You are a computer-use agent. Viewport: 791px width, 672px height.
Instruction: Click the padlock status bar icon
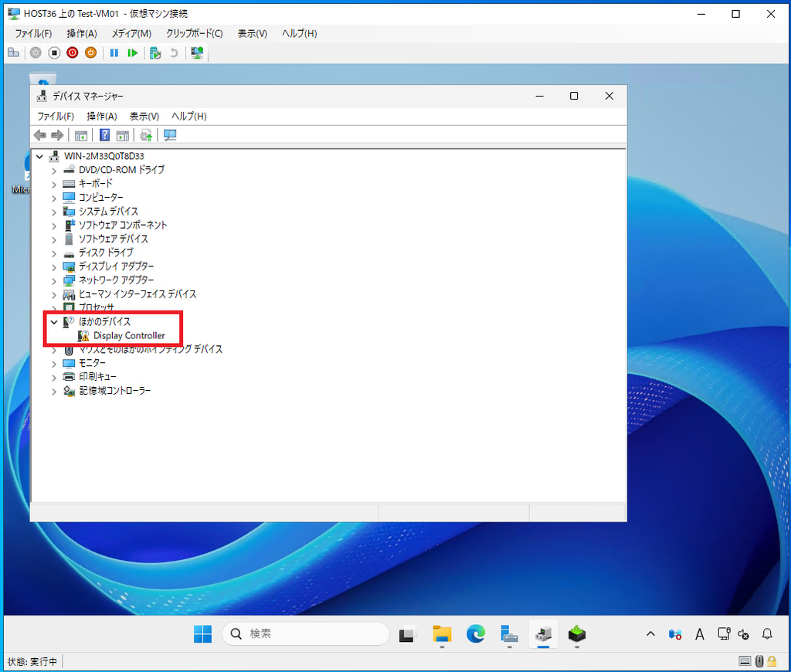coord(772,661)
